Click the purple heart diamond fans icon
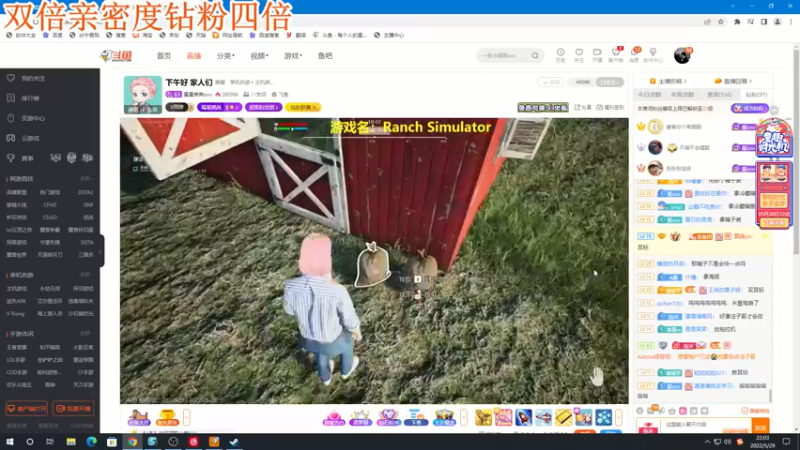The image size is (800, 450). (x=388, y=418)
